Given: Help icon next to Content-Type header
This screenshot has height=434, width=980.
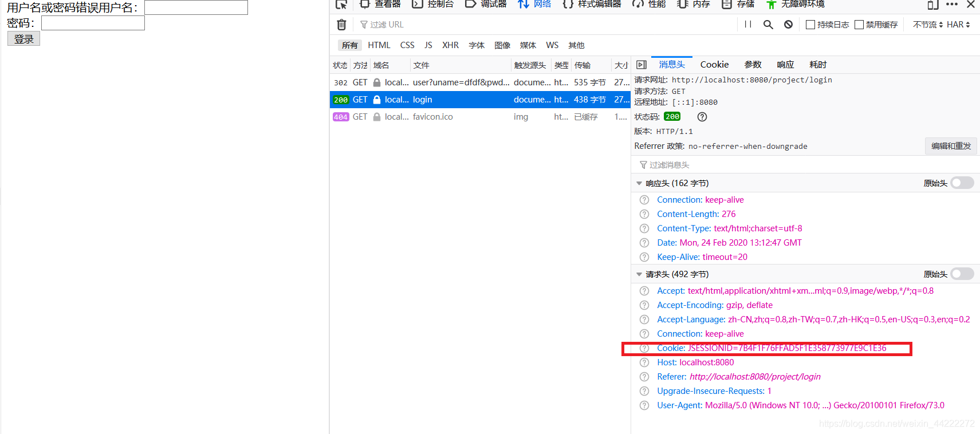Looking at the screenshot, I should coord(644,228).
